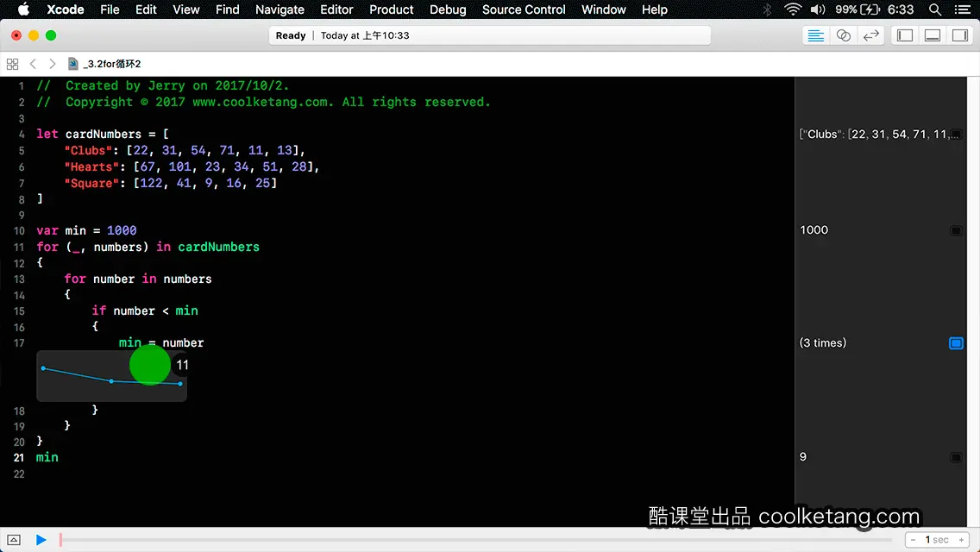This screenshot has width=980, height=552.
Task: Click line number 10 in gutter
Action: coord(19,230)
